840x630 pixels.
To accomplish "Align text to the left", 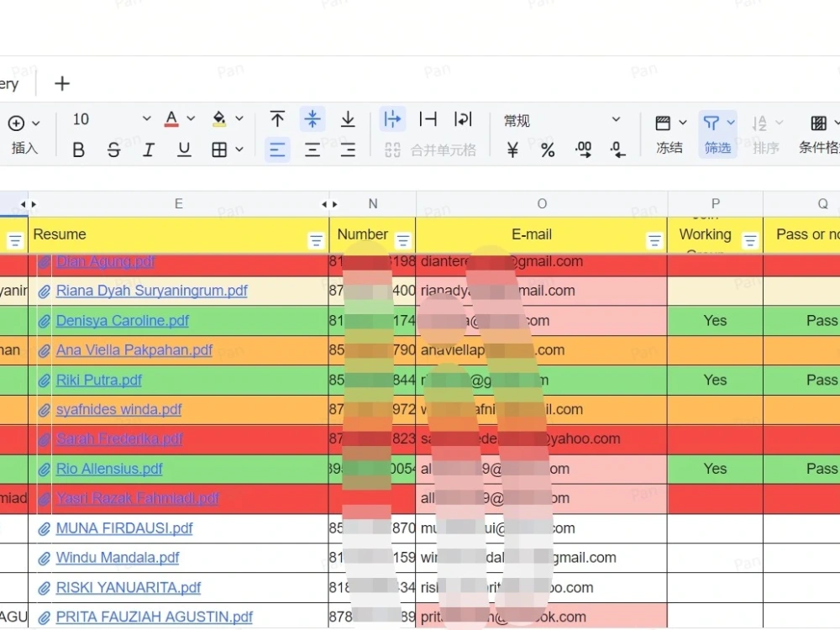I will click(x=277, y=150).
